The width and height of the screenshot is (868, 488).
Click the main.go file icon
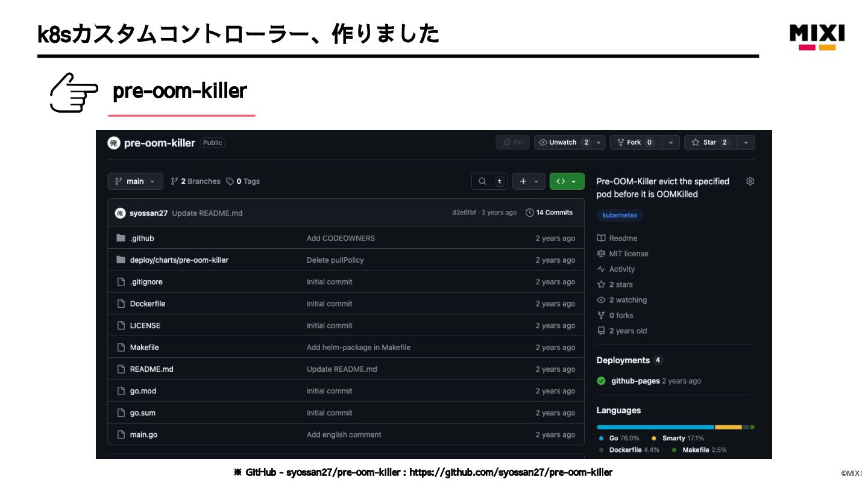pyautogui.click(x=121, y=434)
